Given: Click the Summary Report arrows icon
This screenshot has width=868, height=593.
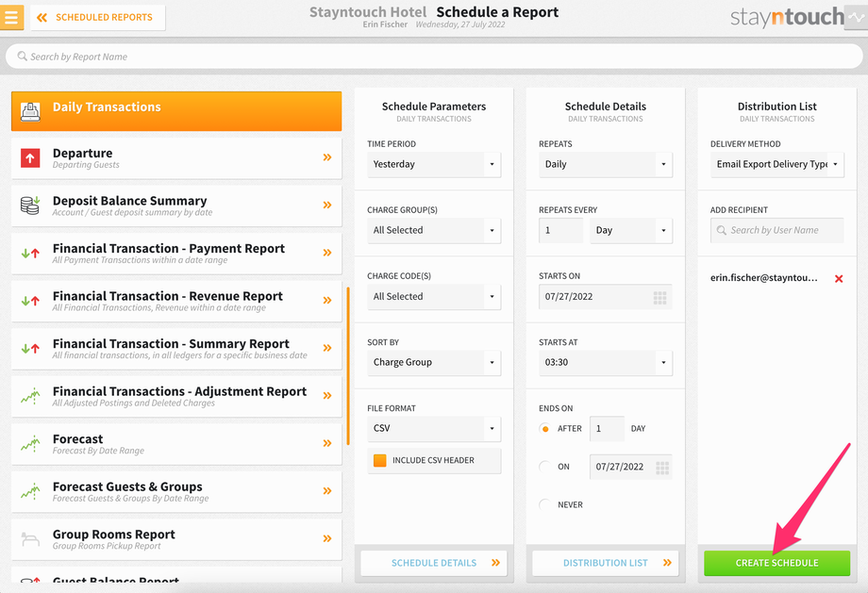Looking at the screenshot, I should pyautogui.click(x=30, y=349).
